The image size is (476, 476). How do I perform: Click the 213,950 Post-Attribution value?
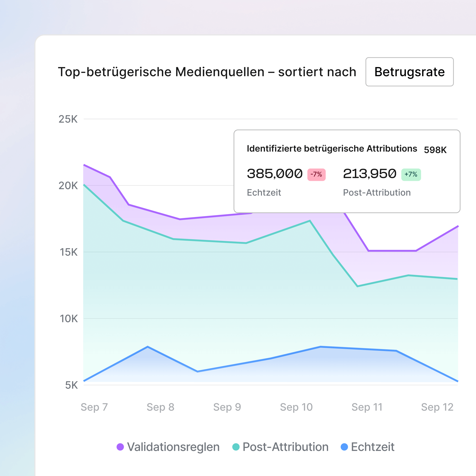tap(370, 174)
